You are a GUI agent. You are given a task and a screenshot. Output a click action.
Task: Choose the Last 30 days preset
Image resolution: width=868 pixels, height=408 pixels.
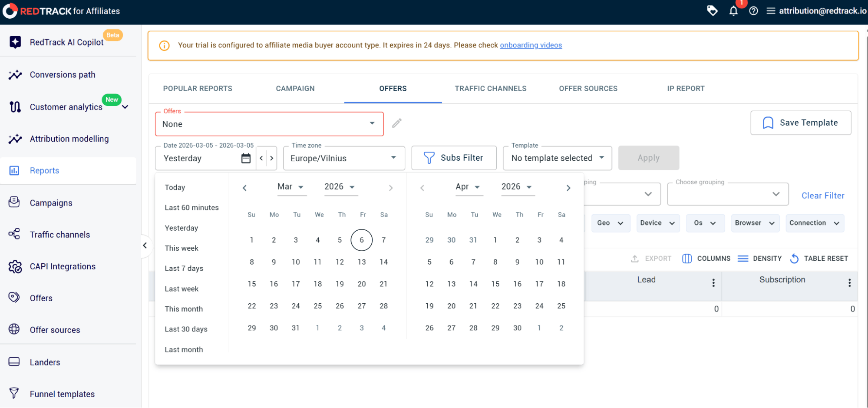pyautogui.click(x=186, y=329)
